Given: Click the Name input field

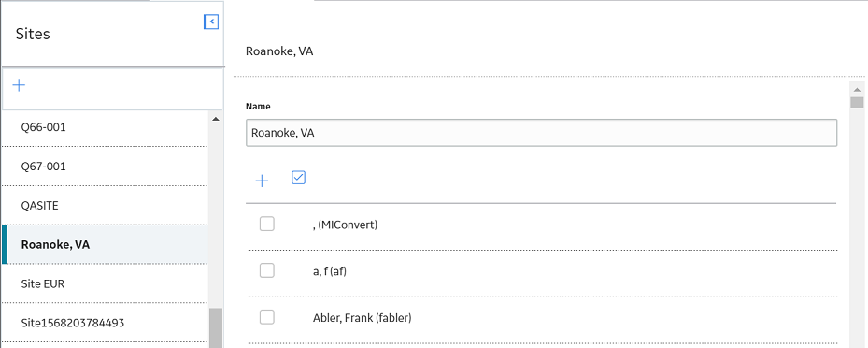Looking at the screenshot, I should pos(541,133).
